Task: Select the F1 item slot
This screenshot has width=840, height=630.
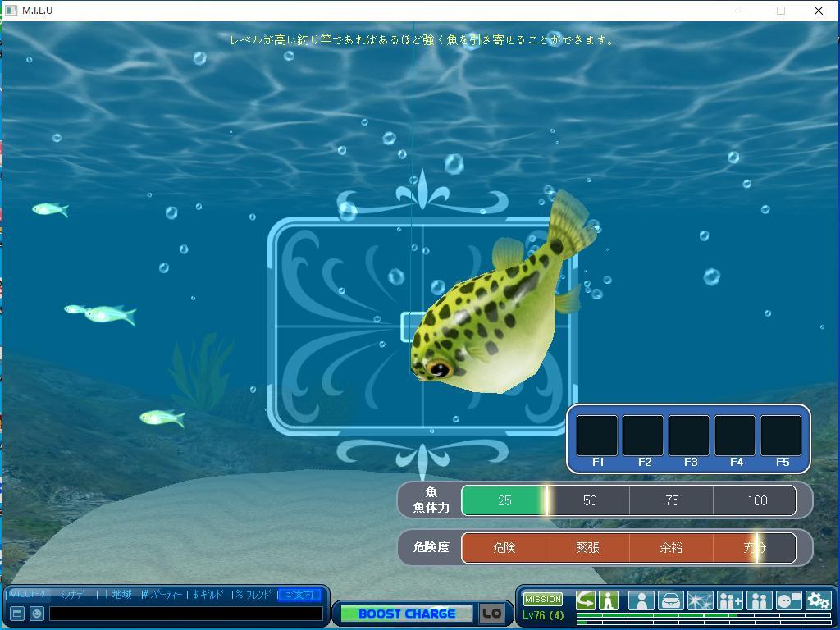Action: pyautogui.click(x=597, y=436)
